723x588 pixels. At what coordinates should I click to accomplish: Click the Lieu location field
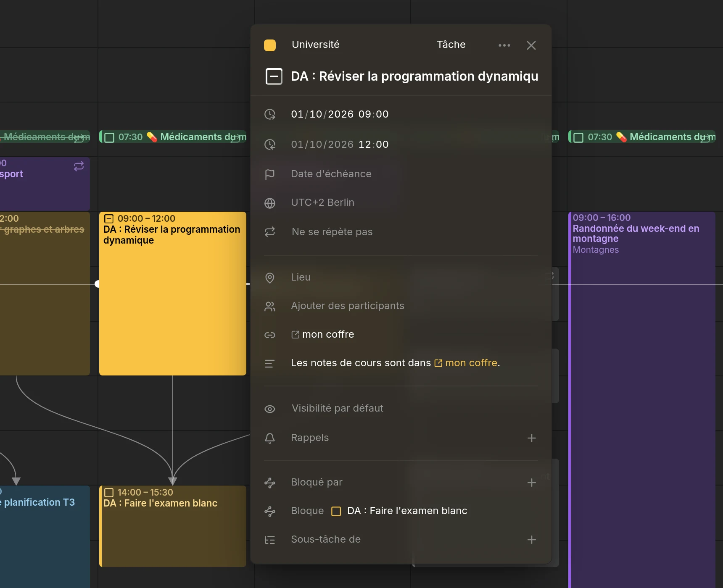click(x=301, y=277)
